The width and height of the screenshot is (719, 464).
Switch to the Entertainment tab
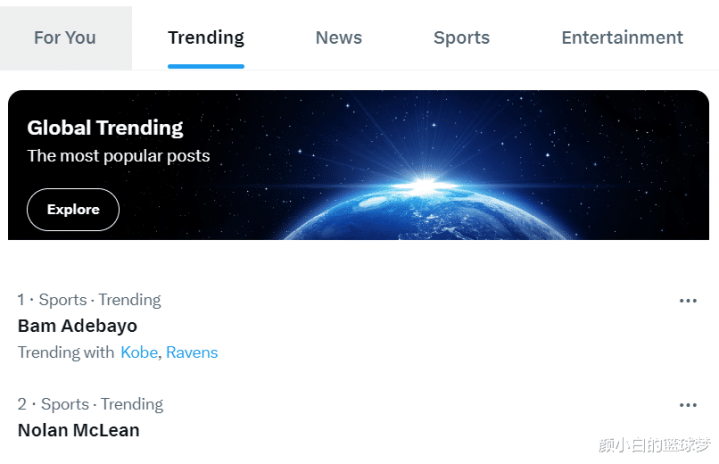[622, 38]
